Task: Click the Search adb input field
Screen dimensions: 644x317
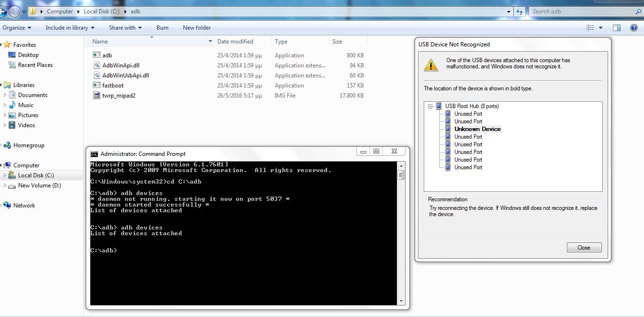Action: 581,11
